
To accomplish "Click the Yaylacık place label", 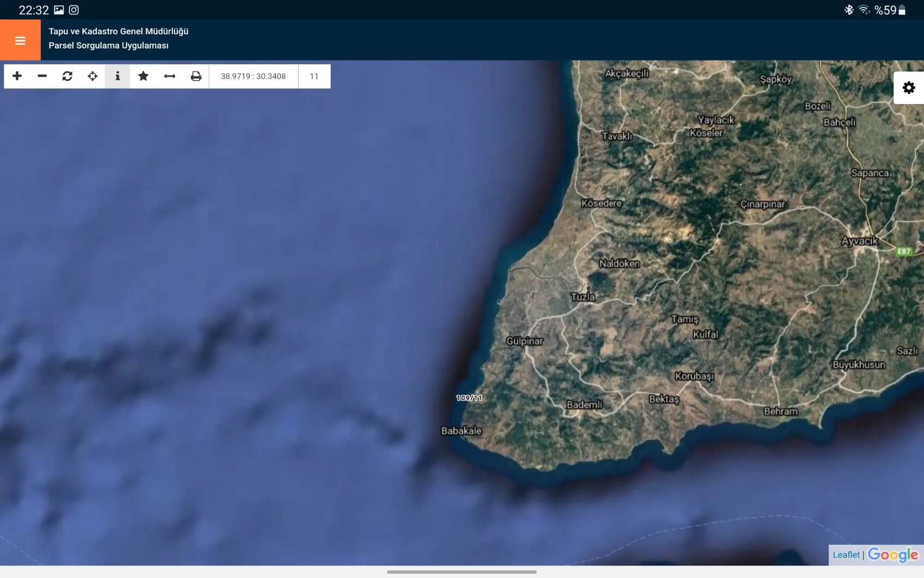I will (716, 120).
